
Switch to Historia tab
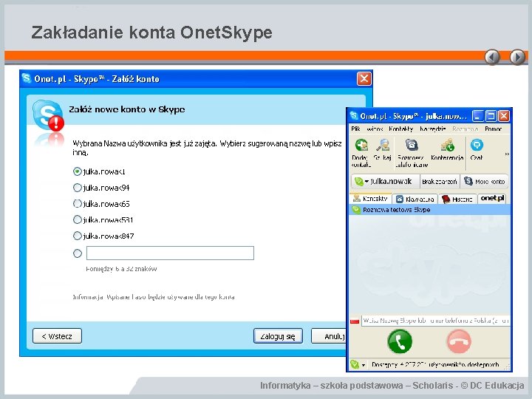click(457, 199)
